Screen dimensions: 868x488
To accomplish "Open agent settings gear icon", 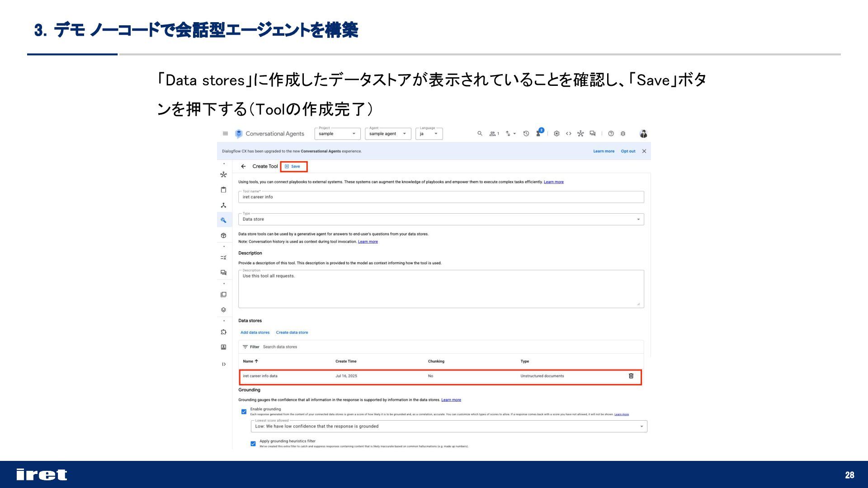I will [557, 134].
